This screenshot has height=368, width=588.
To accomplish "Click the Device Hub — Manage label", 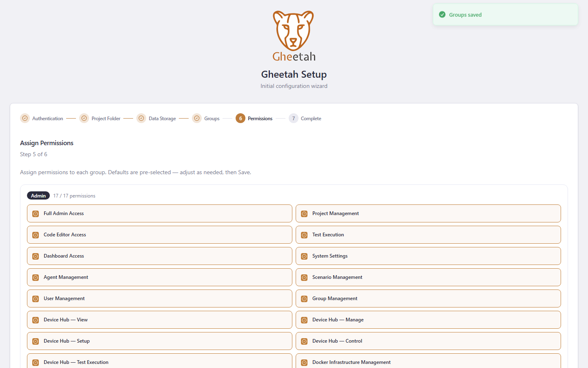I will [x=338, y=320].
